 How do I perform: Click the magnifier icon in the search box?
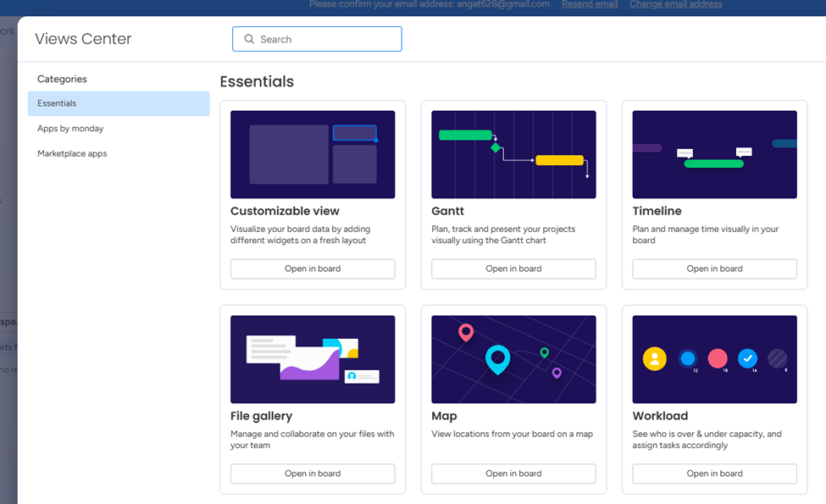click(249, 39)
